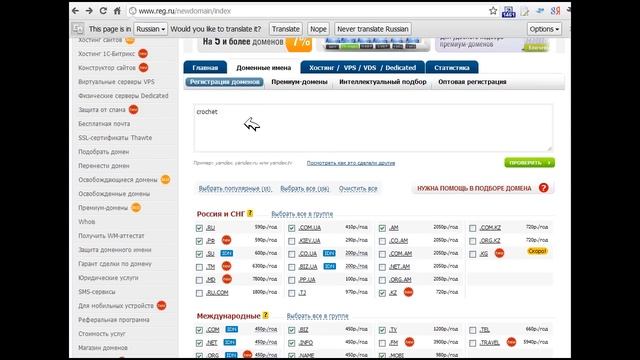Click the browser forward arrow
This screenshot has width=640, height=360.
(x=89, y=11)
